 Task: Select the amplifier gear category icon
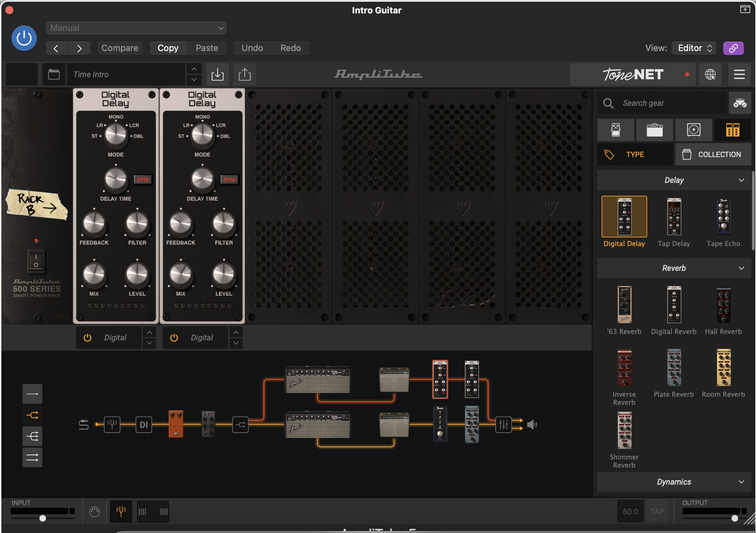654,130
